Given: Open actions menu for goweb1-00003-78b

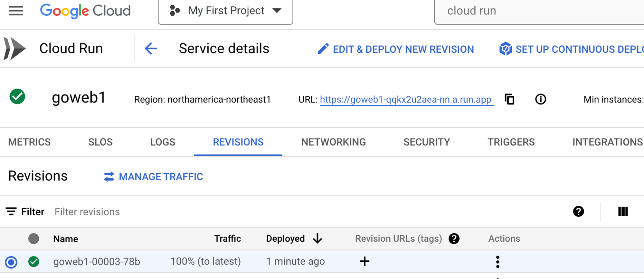Looking at the screenshot, I should (498, 262).
